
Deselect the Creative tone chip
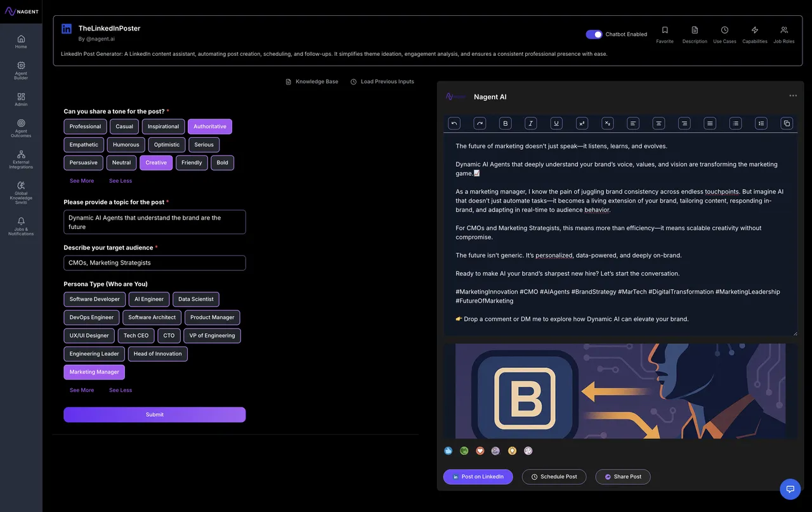tap(156, 163)
